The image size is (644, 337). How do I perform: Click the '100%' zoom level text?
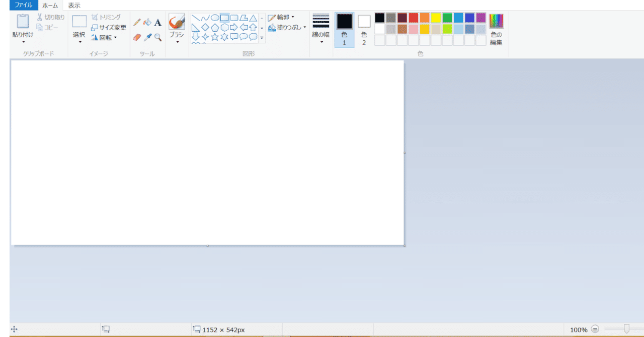pos(579,330)
